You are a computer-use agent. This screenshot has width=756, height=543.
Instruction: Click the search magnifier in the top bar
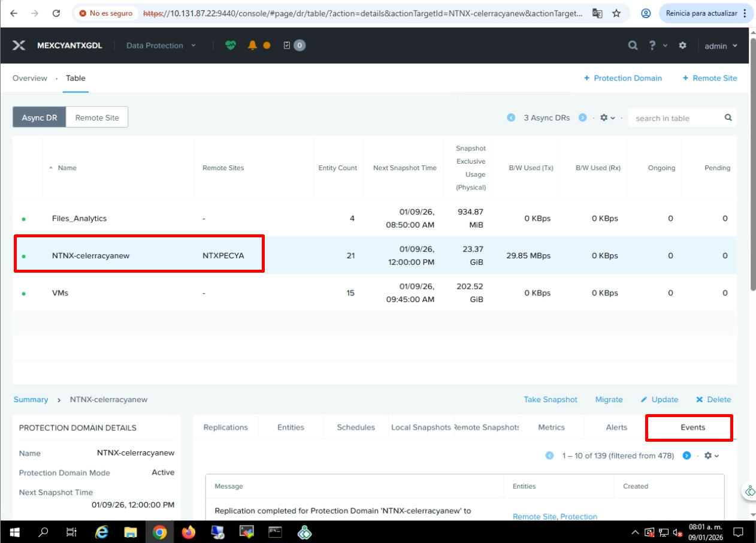(x=633, y=46)
